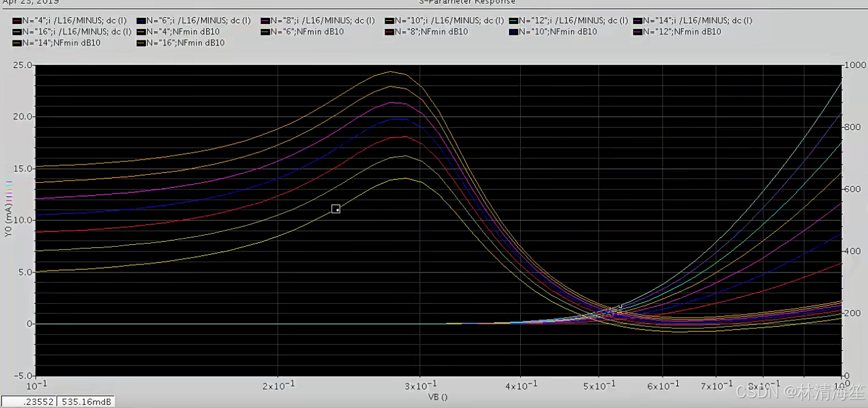Viewport: 868px width, 408px height.
Task: Click the 400 right axis tick label
Action: [852, 252]
